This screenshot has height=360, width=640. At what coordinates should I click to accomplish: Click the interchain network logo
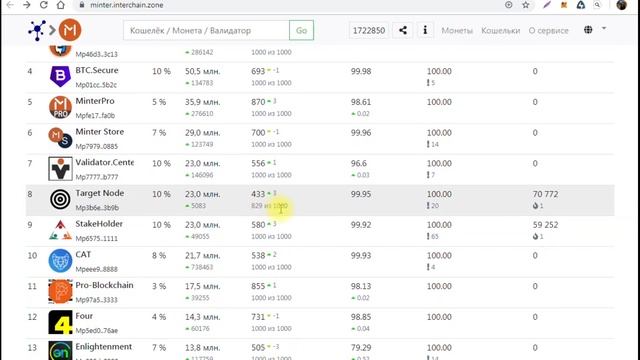tap(37, 30)
